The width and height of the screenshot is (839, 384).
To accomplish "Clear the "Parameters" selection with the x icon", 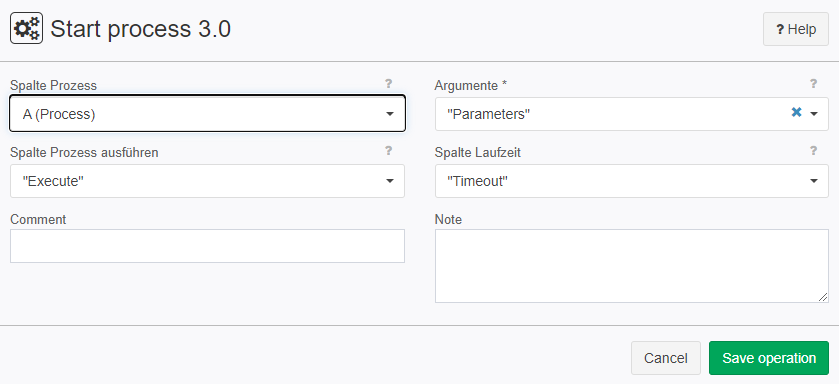I will 796,112.
